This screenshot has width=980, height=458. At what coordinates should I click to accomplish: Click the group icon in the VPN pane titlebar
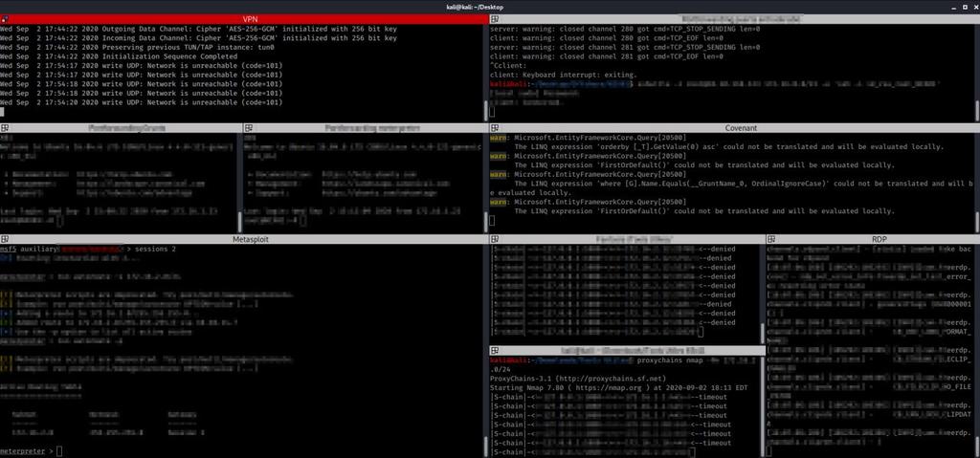[4, 19]
